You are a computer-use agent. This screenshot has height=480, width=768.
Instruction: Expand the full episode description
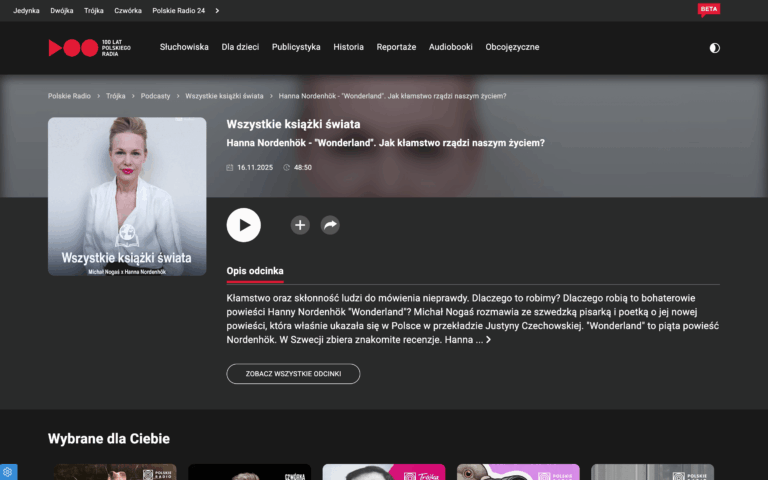click(488, 340)
